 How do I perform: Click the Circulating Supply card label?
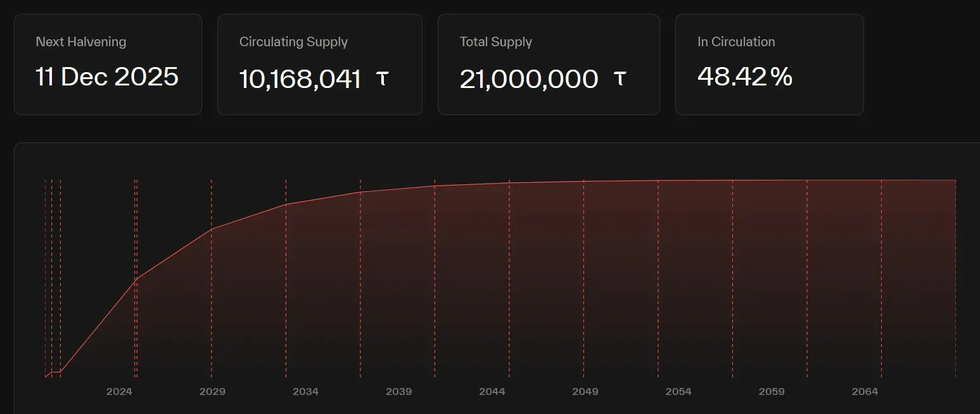click(293, 42)
